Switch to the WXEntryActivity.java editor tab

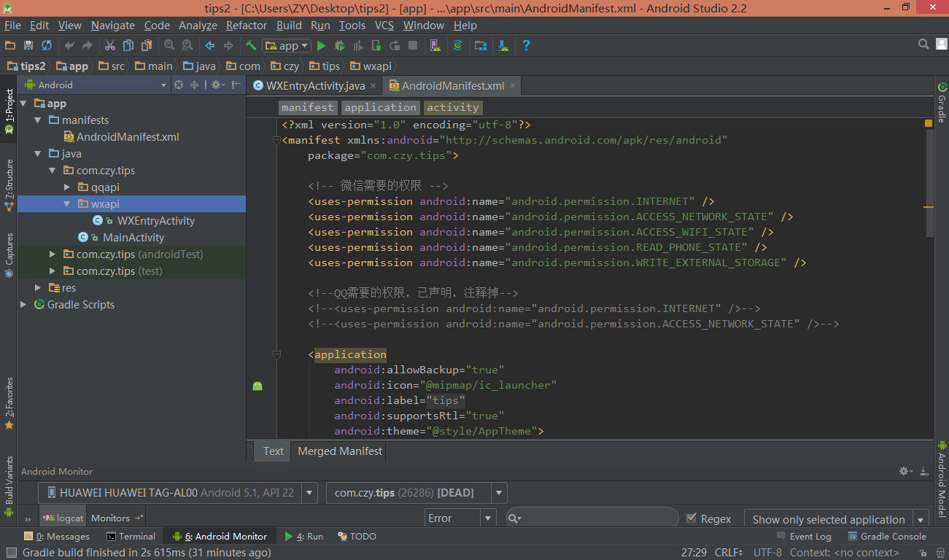tap(314, 86)
